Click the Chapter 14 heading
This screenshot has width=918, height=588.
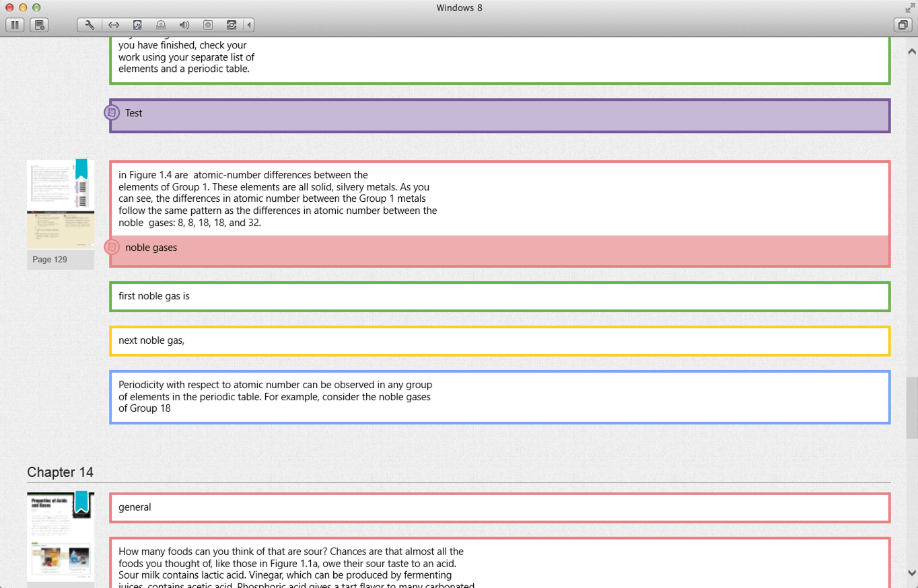60,472
